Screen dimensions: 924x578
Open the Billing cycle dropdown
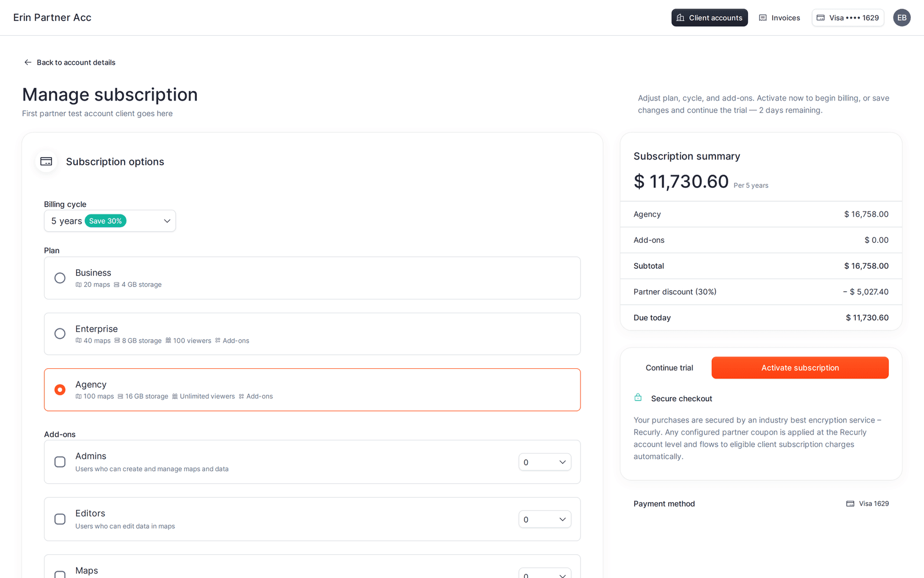[110, 221]
